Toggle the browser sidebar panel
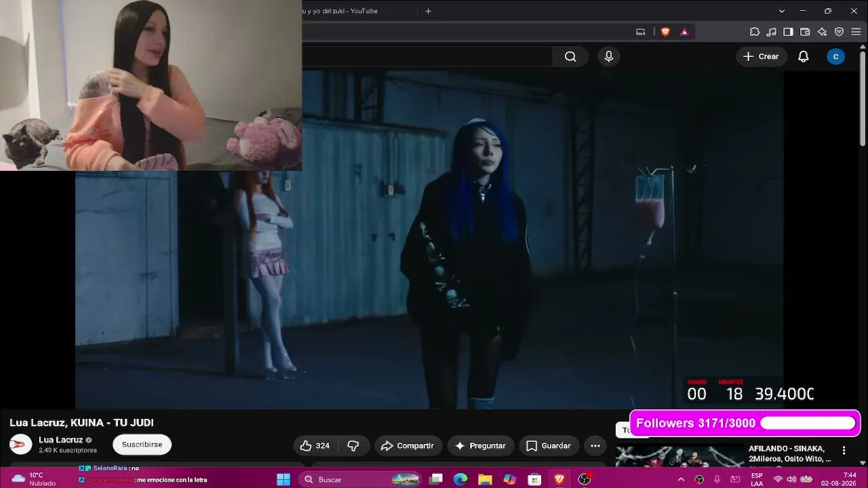This screenshot has width=868, height=488. (788, 32)
